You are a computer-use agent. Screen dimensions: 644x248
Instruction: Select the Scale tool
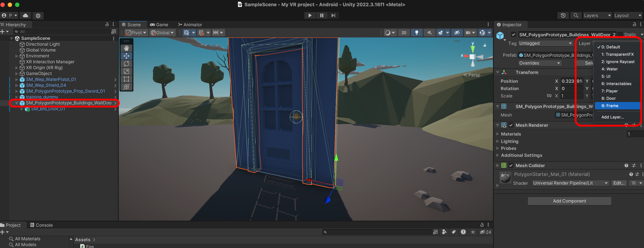[126, 72]
